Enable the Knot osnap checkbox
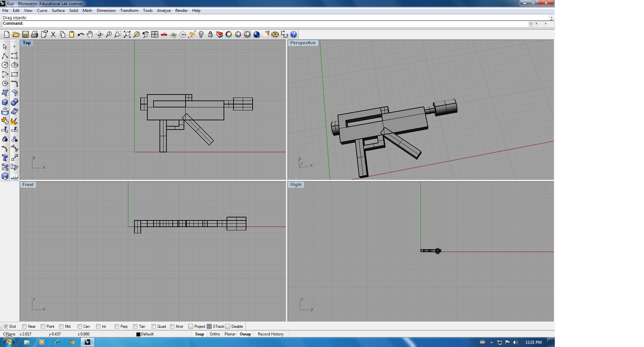 [172, 327]
